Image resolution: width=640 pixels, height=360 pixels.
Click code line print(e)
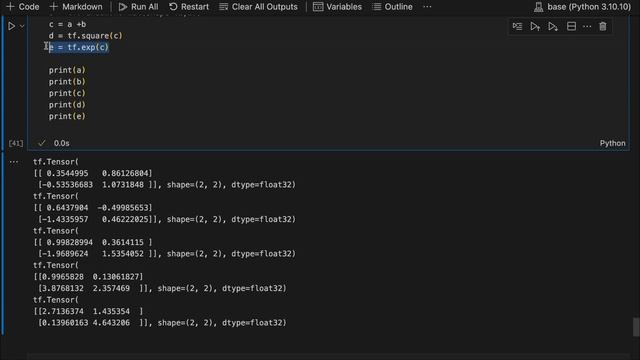pyautogui.click(x=67, y=116)
